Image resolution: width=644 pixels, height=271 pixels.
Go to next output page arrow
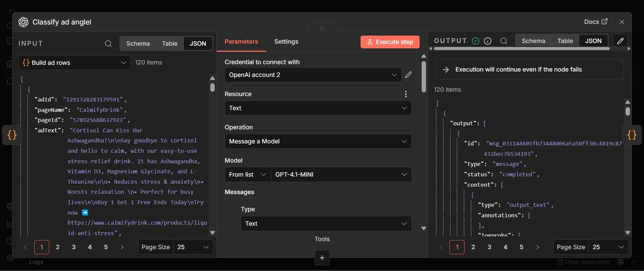point(538,247)
